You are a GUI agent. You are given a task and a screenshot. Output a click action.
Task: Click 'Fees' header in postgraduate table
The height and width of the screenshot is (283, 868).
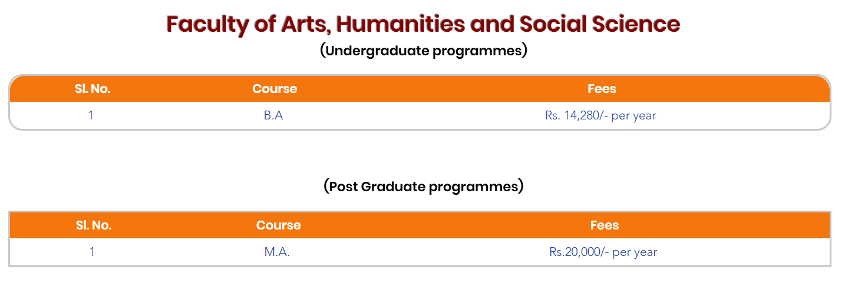pyautogui.click(x=605, y=225)
